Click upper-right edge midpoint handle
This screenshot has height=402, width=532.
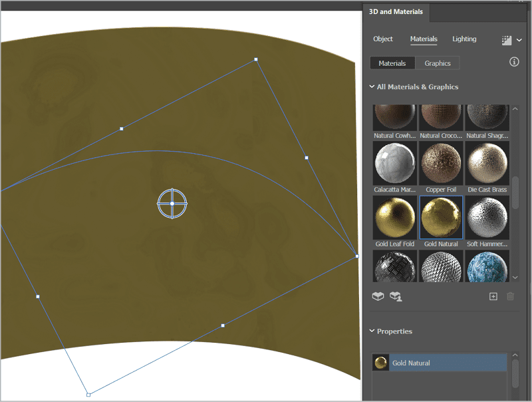coord(307,158)
